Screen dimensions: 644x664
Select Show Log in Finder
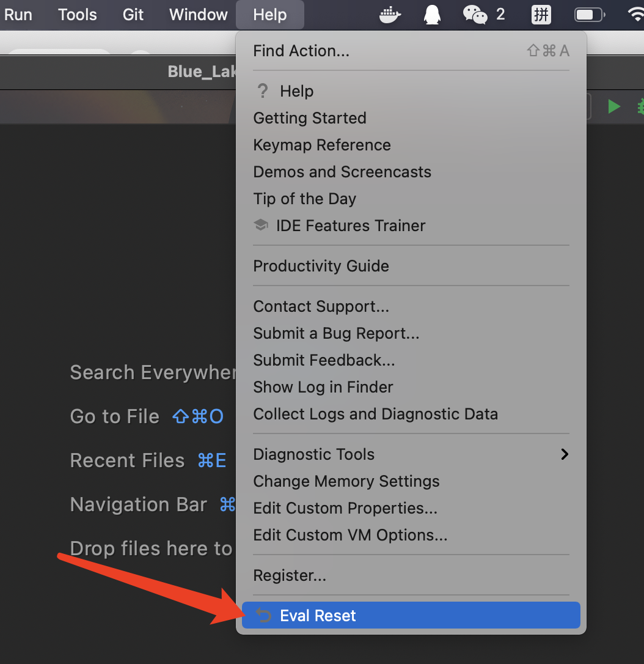coord(323,387)
